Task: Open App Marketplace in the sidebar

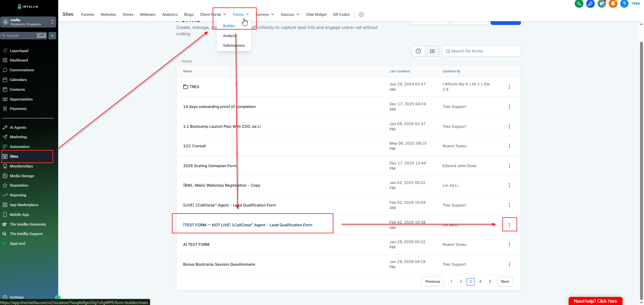Action: click(x=24, y=205)
